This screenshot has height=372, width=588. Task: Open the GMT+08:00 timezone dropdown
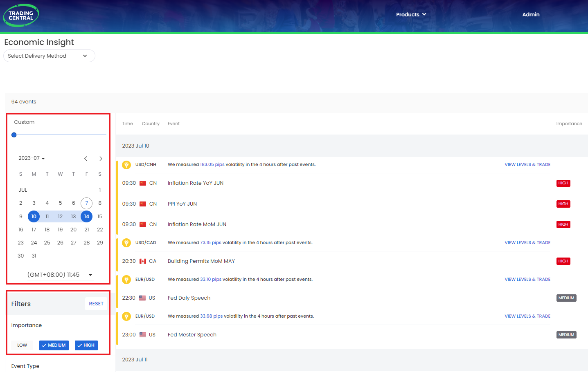tap(59, 275)
